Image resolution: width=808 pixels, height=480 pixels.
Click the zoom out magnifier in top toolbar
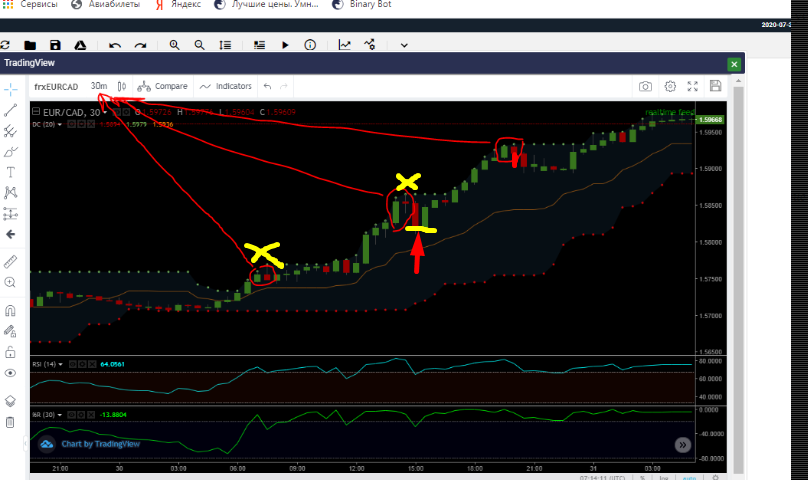tap(199, 45)
